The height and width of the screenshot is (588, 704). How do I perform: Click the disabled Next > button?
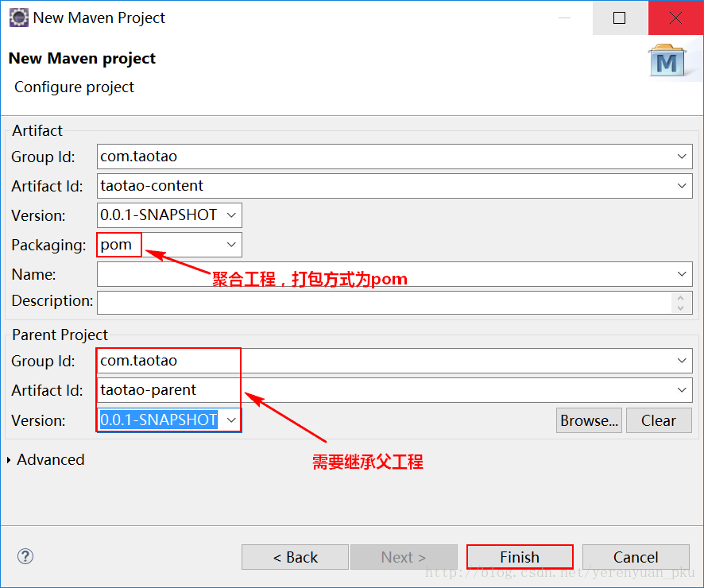[x=404, y=557]
